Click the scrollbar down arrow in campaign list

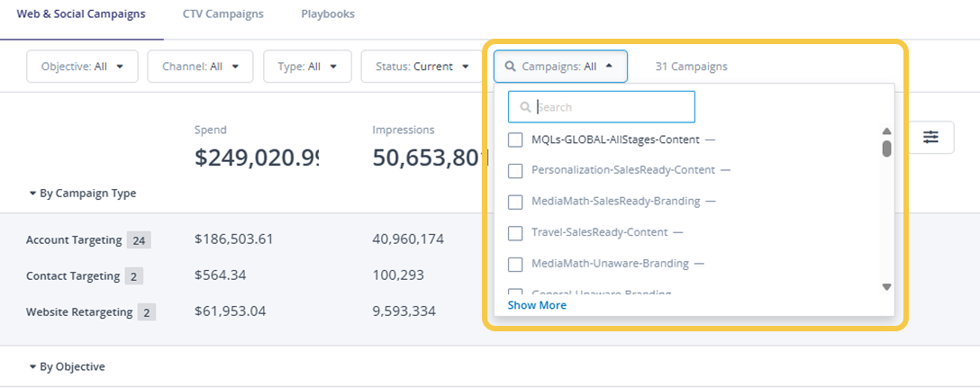(x=886, y=287)
